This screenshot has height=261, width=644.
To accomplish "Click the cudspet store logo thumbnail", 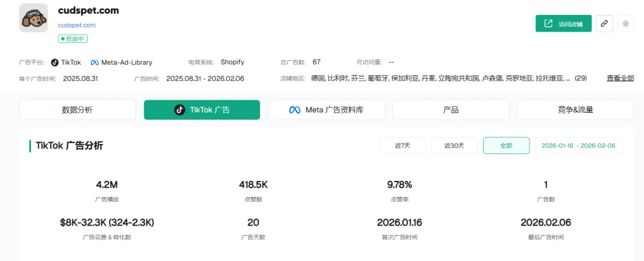I will point(33,18).
